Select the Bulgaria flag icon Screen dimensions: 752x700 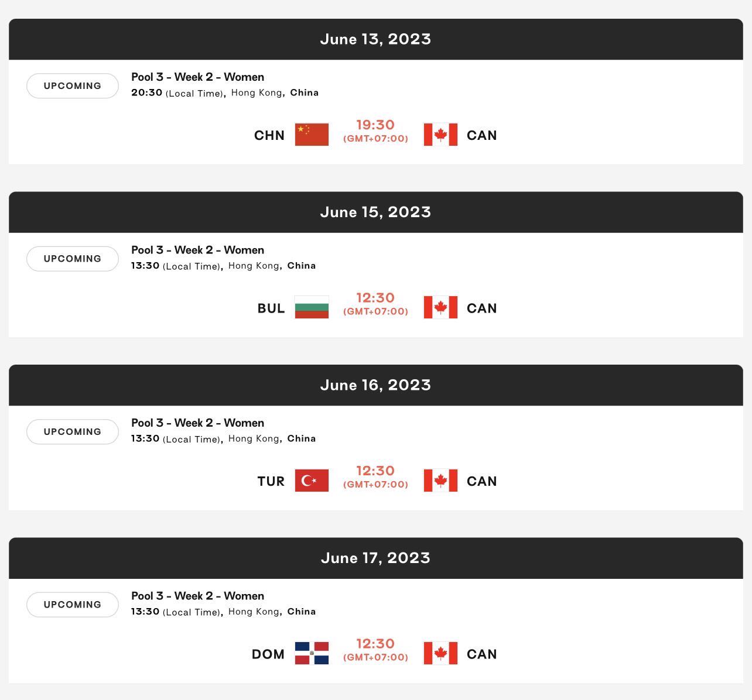[312, 307]
